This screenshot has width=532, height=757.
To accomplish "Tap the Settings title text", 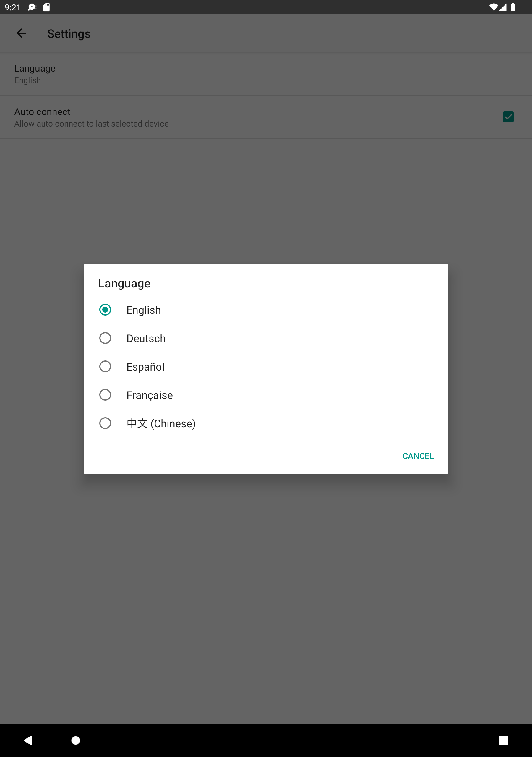I will 69,34.
